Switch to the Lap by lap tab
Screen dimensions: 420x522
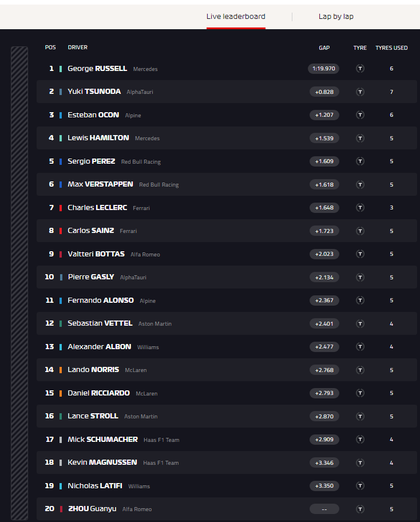336,16
